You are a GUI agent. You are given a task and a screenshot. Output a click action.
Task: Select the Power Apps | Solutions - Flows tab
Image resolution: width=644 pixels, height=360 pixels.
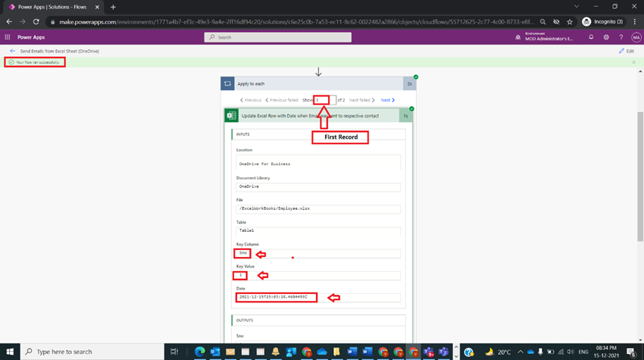click(x=52, y=7)
